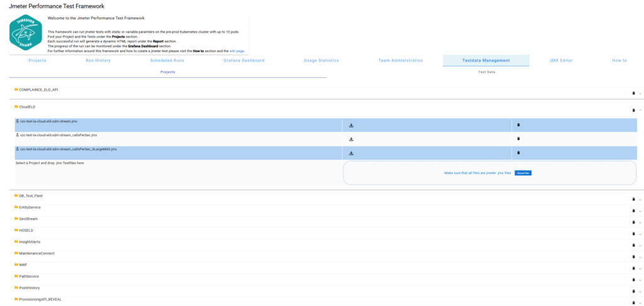Image resolution: width=644 pixels, height=306 pixels.
Task: Select the Projects sub-tab
Action: coord(167,72)
